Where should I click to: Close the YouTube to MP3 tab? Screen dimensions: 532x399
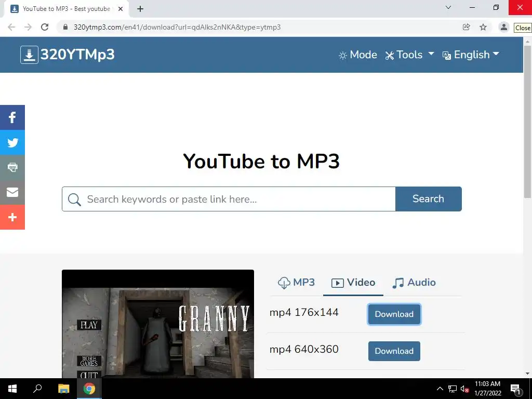(121, 9)
